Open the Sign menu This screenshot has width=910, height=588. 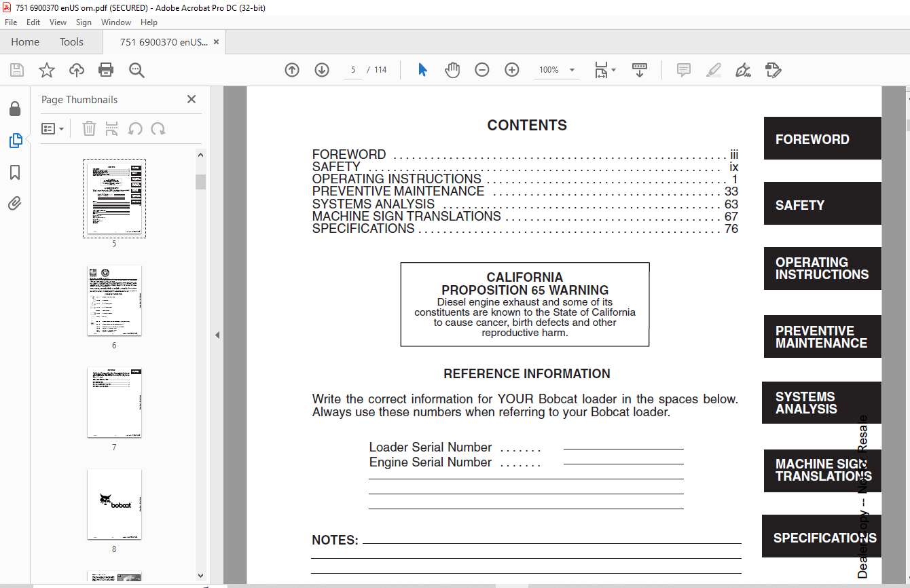click(84, 22)
